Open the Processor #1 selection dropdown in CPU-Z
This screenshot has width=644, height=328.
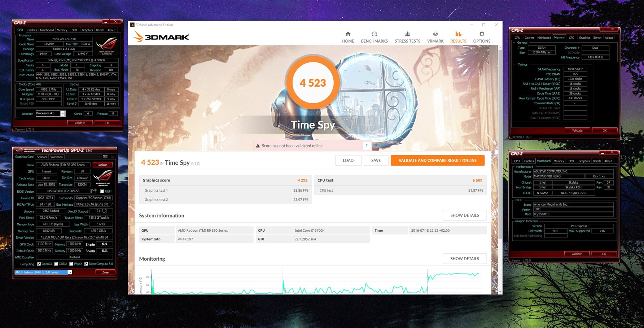tap(50, 113)
